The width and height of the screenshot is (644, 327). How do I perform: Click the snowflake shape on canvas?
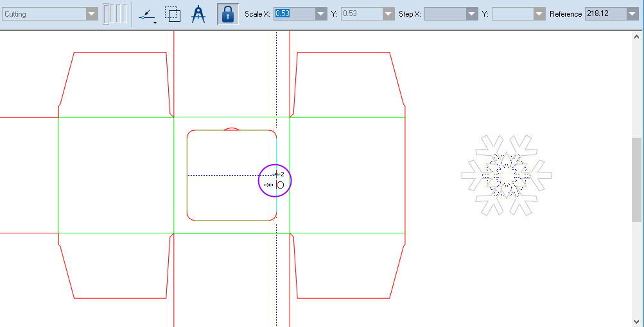coord(507,174)
